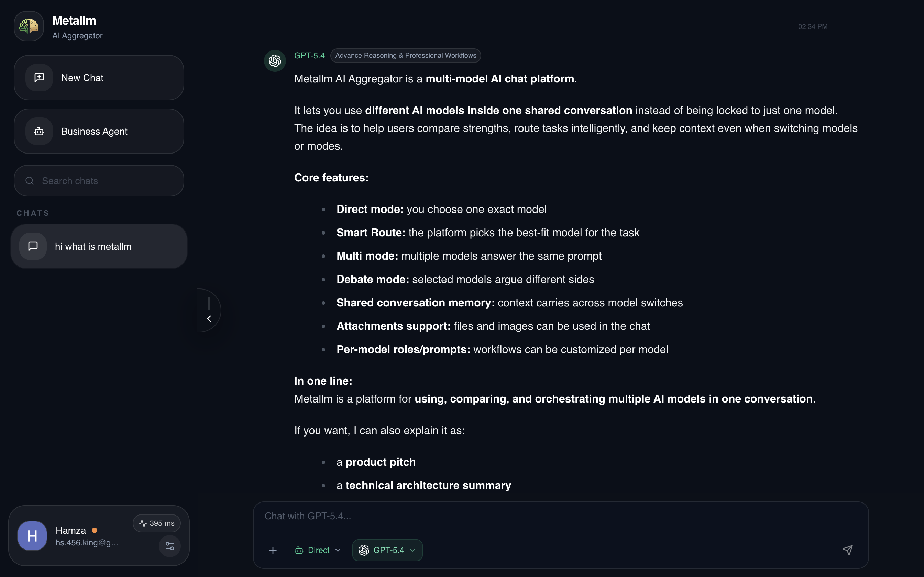This screenshot has height=577, width=924.
Task: Open the 'hi what is metallm' chat
Action: point(99,247)
